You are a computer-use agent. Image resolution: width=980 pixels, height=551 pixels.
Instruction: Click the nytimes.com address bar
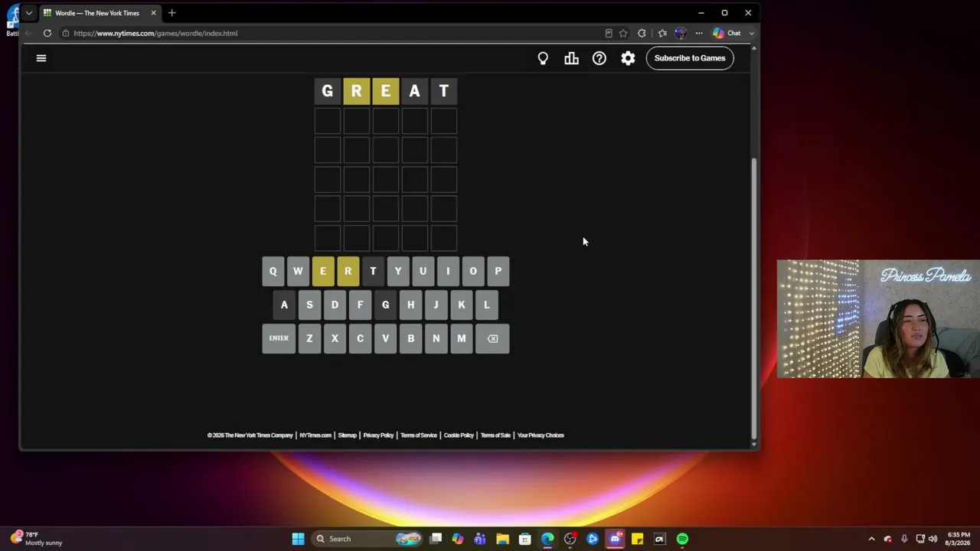pos(329,33)
